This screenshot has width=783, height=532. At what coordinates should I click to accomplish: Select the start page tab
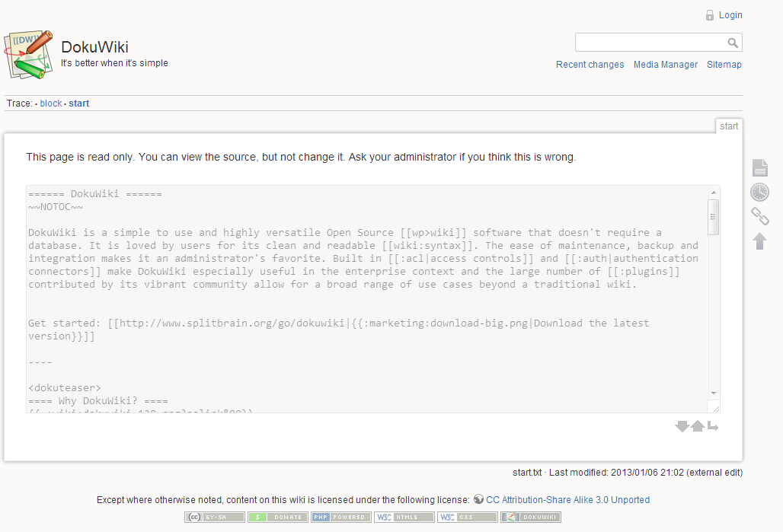coord(729,126)
